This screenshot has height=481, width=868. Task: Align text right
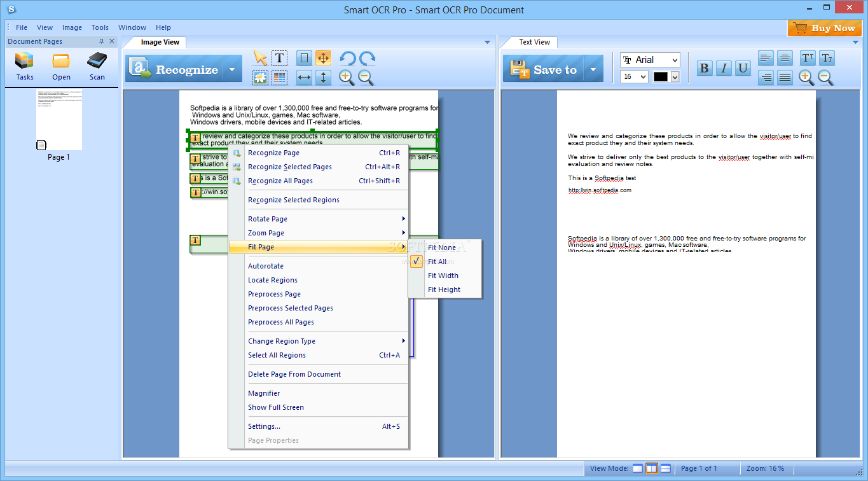pos(766,77)
